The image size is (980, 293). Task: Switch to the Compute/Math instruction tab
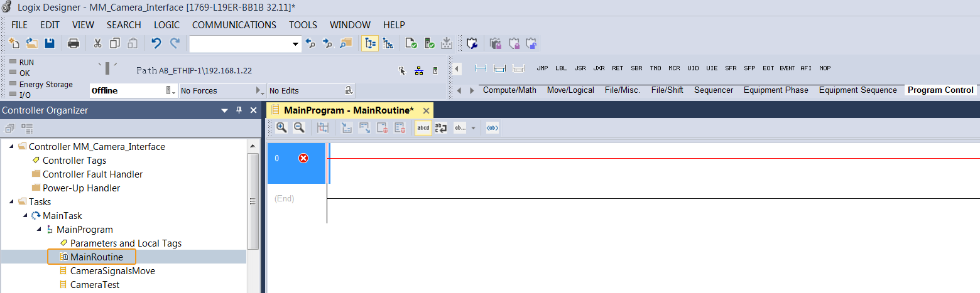(509, 90)
